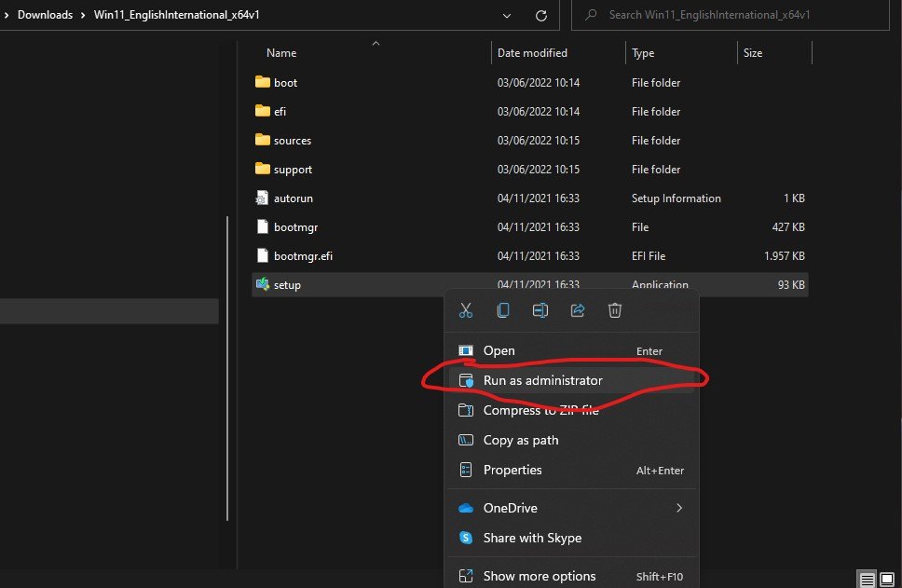This screenshot has height=588, width=902.
Task: Click the sources folder icon
Action: (x=263, y=140)
